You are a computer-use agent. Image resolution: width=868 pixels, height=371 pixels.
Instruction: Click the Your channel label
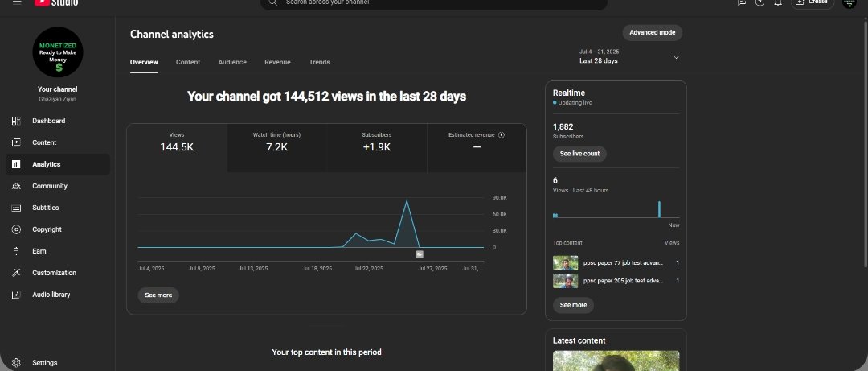coord(58,89)
